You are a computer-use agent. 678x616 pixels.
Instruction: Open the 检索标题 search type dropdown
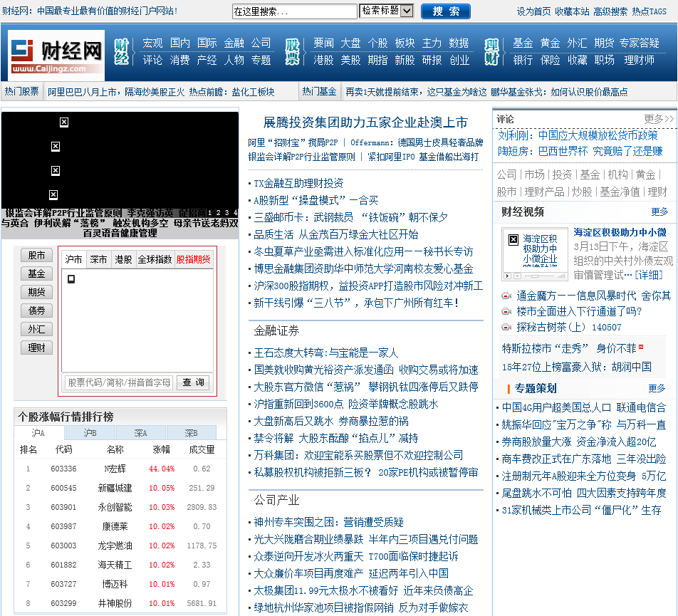[387, 11]
